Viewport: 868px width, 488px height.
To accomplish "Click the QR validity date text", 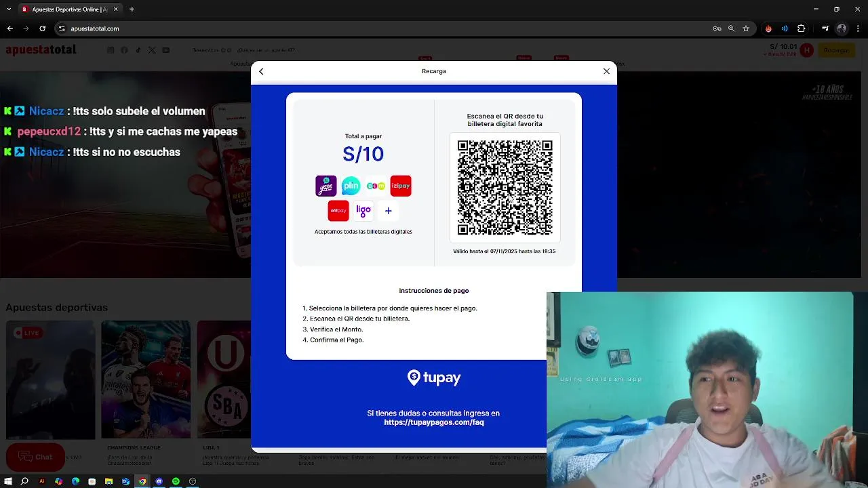I will point(505,251).
